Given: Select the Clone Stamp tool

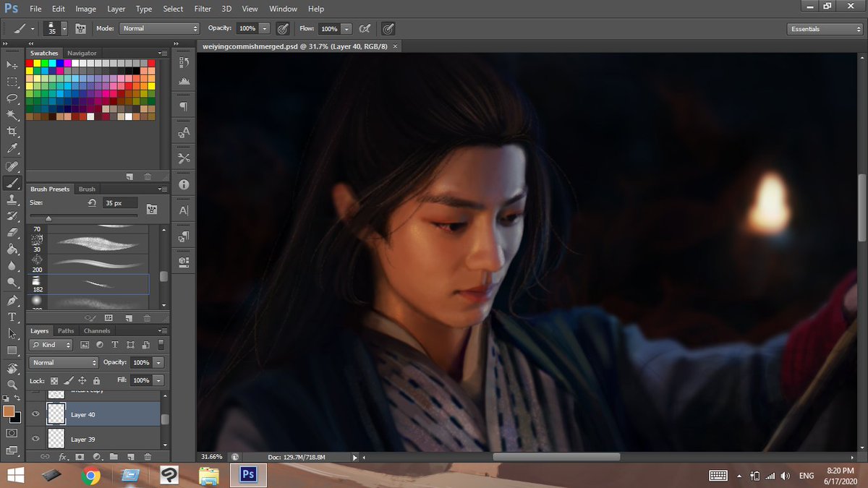Looking at the screenshot, I should coord(12,199).
